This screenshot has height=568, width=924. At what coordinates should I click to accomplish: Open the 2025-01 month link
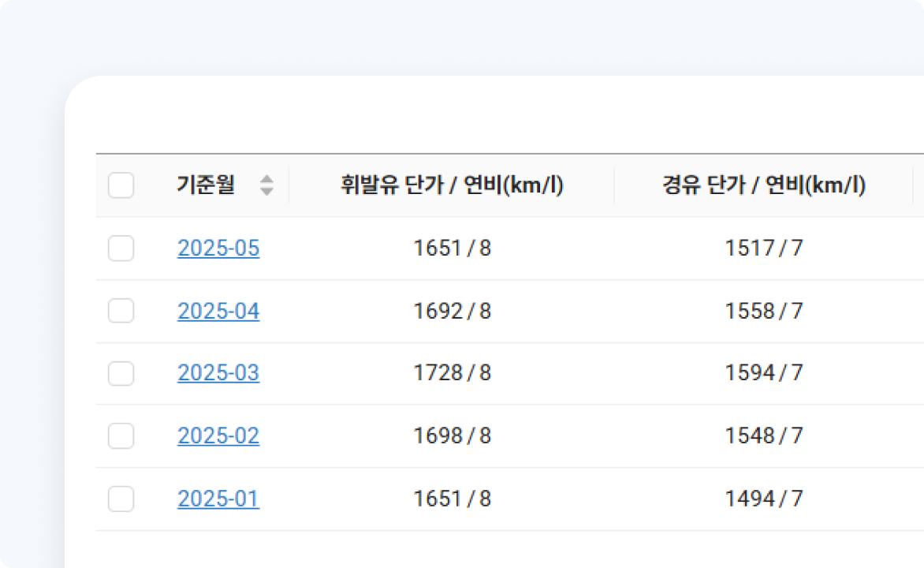[x=218, y=499]
